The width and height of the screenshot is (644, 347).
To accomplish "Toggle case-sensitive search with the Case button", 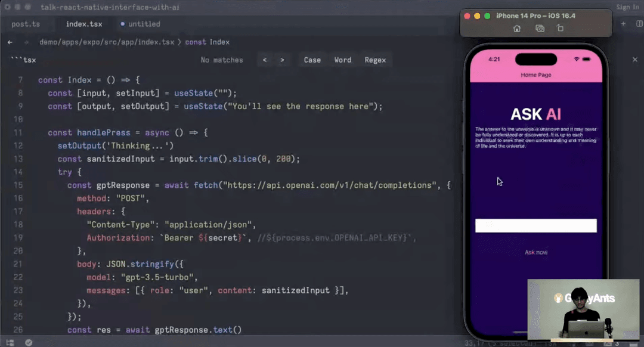I will click(312, 60).
